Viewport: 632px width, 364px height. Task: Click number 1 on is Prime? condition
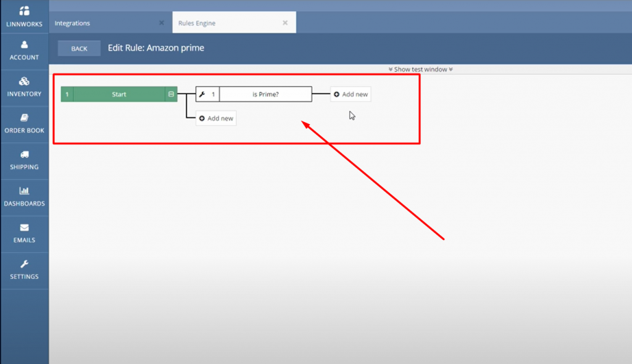click(213, 94)
